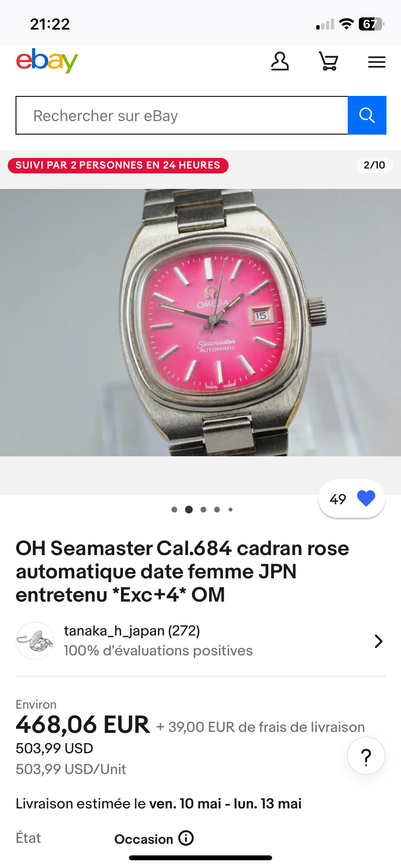Screen dimensions: 401x868
Task: Open the hamburger menu
Action: tap(376, 62)
